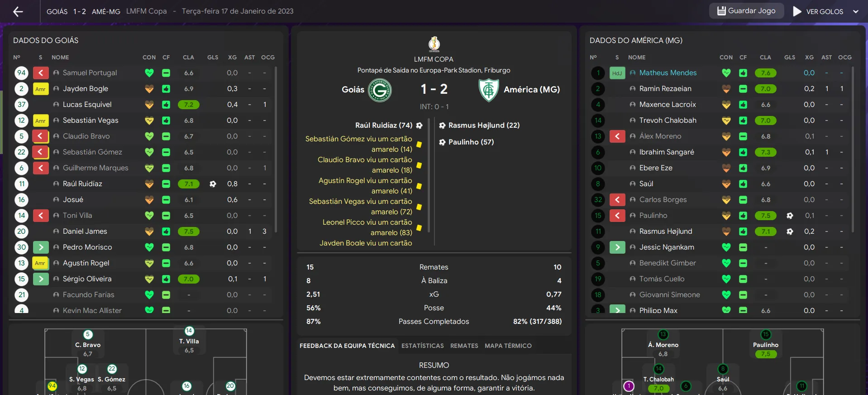Click Samuel Portugal's red substitution arrow
Image resolution: width=868 pixels, height=395 pixels.
coord(41,73)
